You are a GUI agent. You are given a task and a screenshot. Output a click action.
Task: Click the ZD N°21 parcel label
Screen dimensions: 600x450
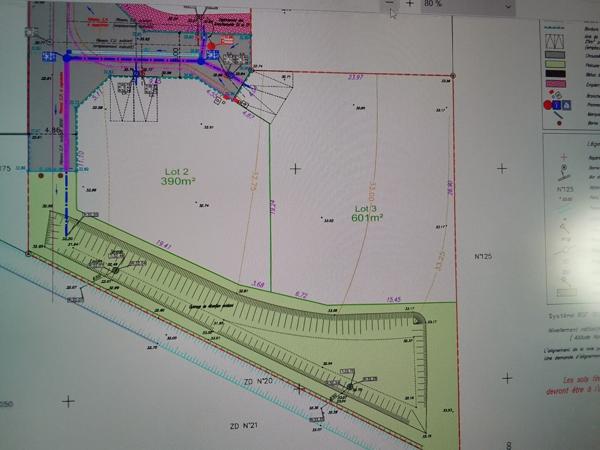click(x=244, y=426)
